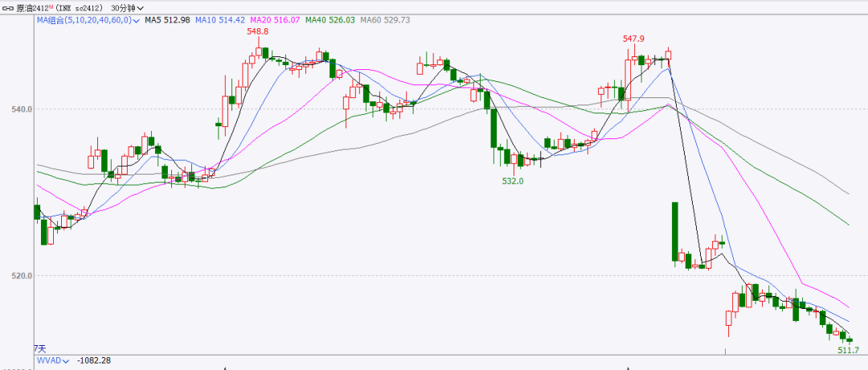This screenshot has height=370, width=868.
Task: Click the green MA40 526.03 legend
Action: [x=332, y=20]
